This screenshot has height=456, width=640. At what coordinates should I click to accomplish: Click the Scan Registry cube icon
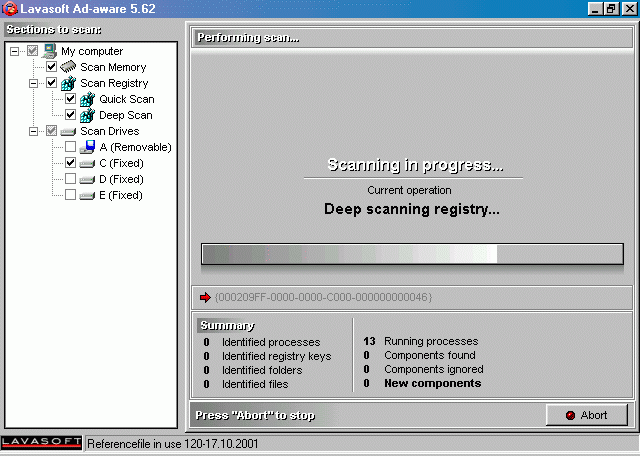[69, 83]
